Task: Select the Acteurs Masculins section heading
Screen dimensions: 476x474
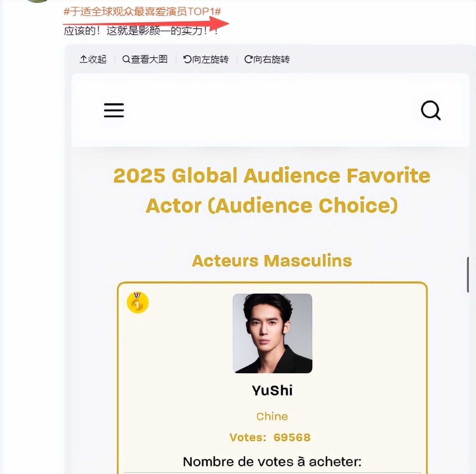Action: click(272, 261)
